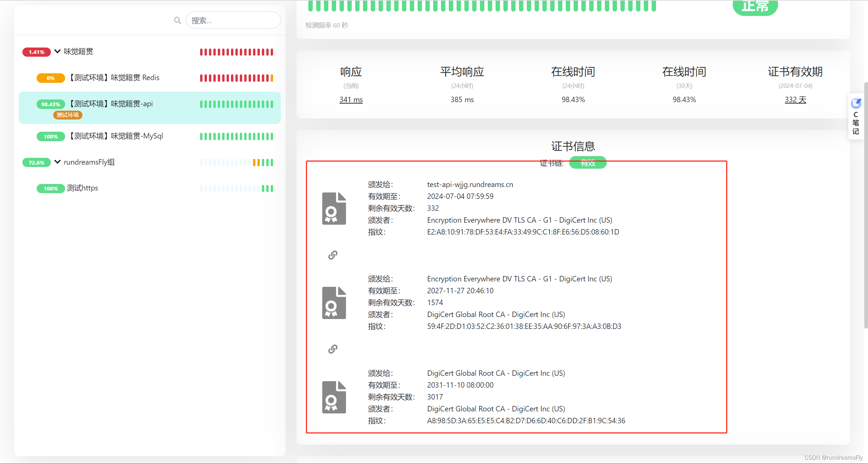Click the heartbeat bar of rundreamsFly组

tap(236, 163)
